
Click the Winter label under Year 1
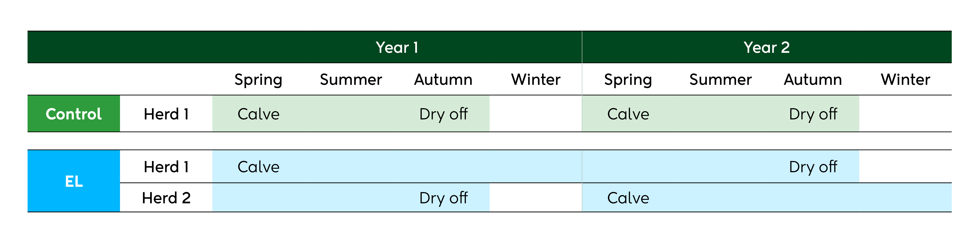pyautogui.click(x=536, y=80)
